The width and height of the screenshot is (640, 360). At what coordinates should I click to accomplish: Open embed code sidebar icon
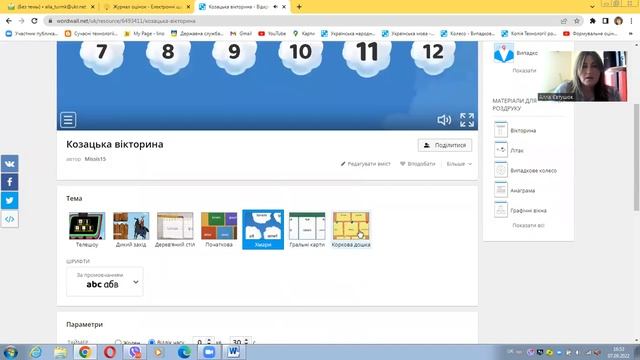point(9,219)
